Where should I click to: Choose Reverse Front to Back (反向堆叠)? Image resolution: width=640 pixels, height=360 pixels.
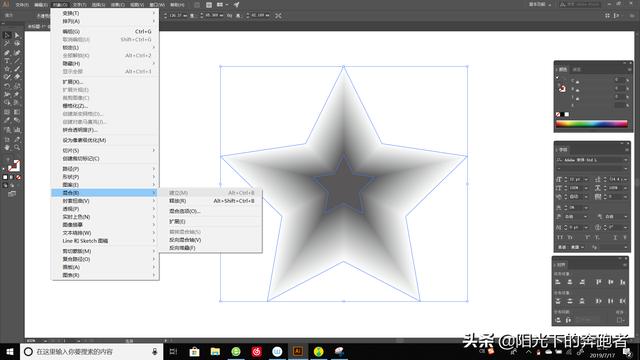211,248
